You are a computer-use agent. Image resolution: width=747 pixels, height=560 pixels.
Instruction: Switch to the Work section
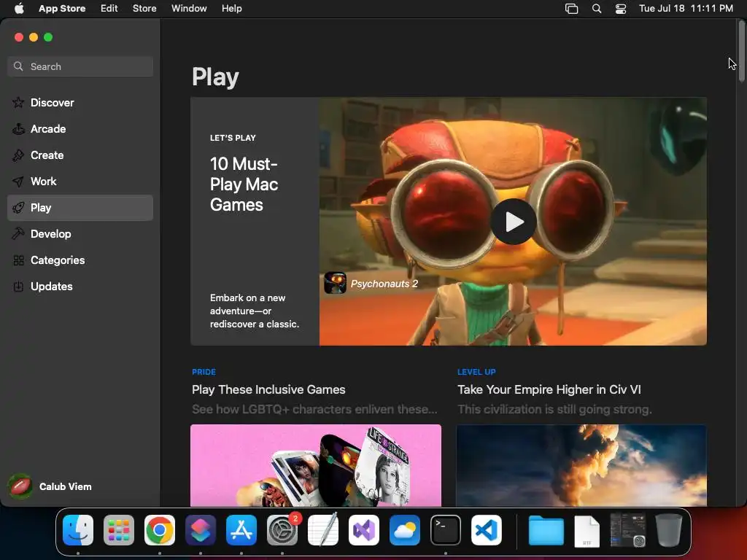(x=80, y=182)
